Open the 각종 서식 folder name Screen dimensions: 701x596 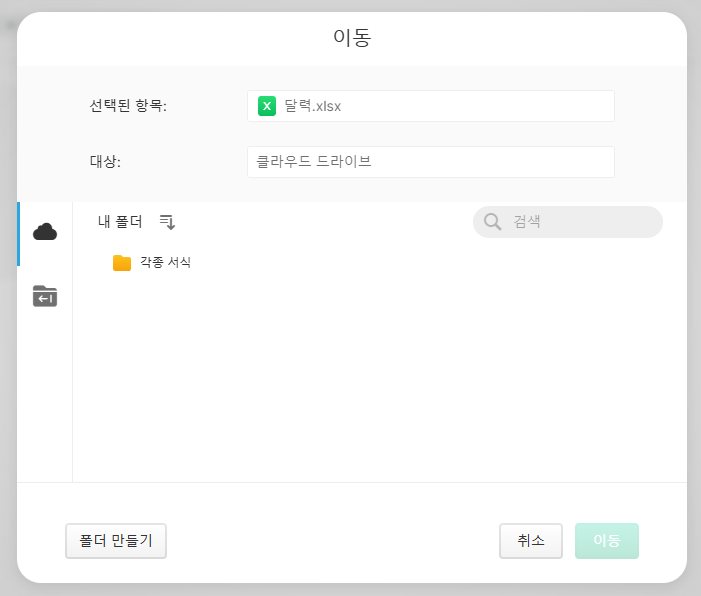coord(165,262)
